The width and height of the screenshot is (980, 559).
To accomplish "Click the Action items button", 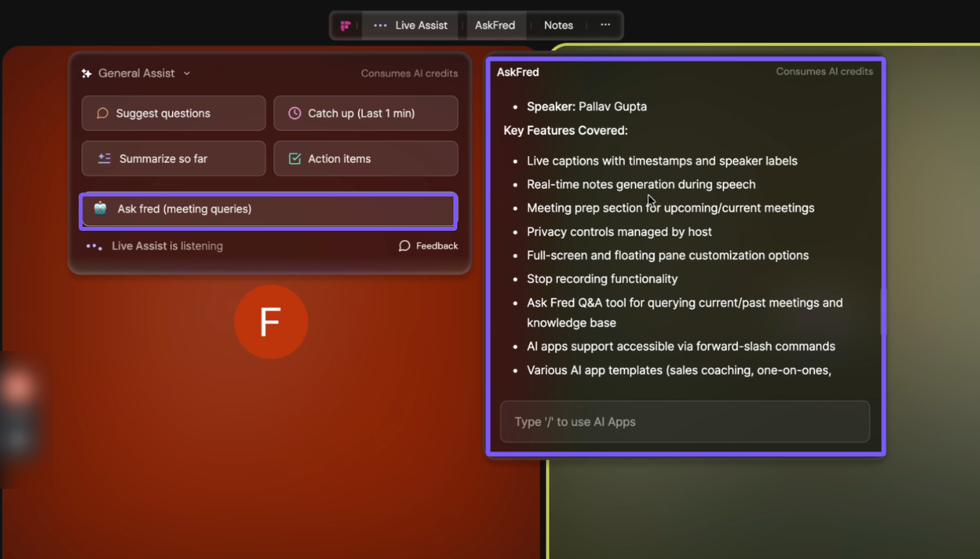I will point(365,158).
